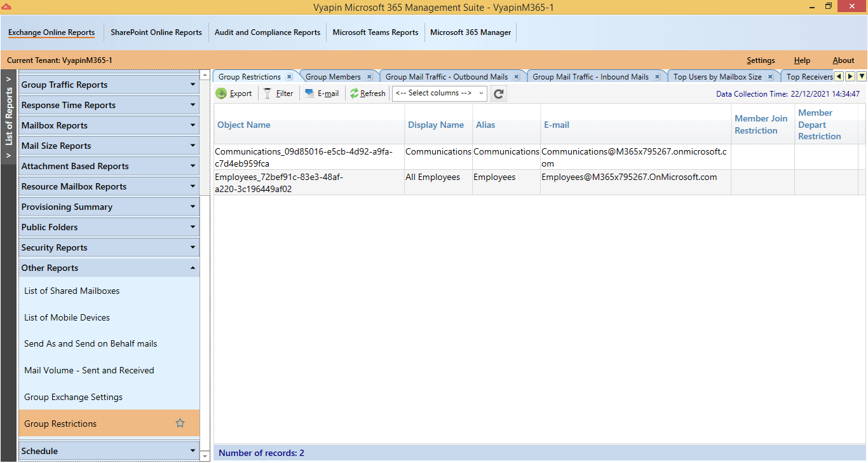This screenshot has height=463, width=868.
Task: Expand Security Reports section
Action: pyautogui.click(x=109, y=247)
